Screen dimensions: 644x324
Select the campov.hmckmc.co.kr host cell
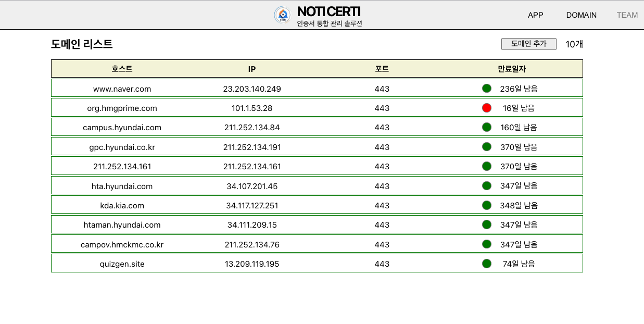(x=122, y=245)
